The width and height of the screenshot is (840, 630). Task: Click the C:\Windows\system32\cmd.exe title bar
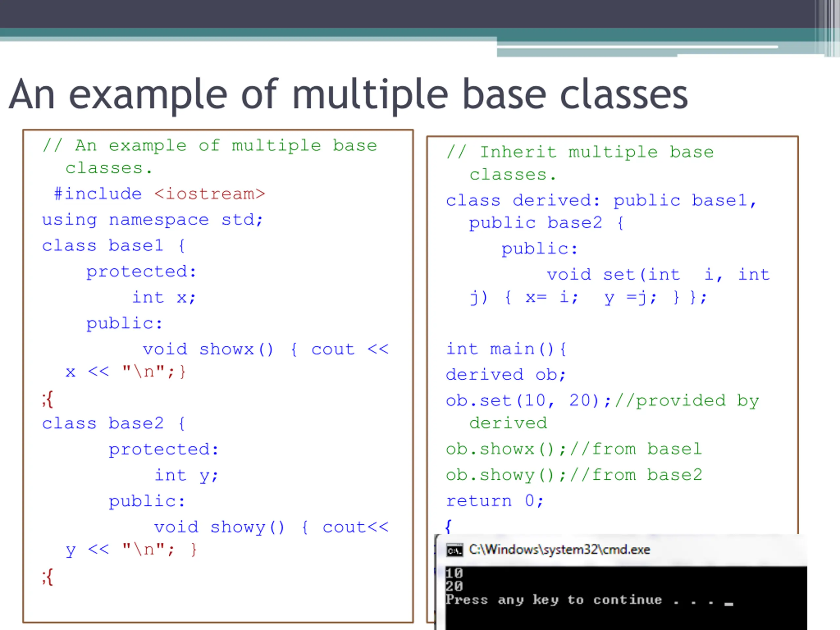click(559, 550)
